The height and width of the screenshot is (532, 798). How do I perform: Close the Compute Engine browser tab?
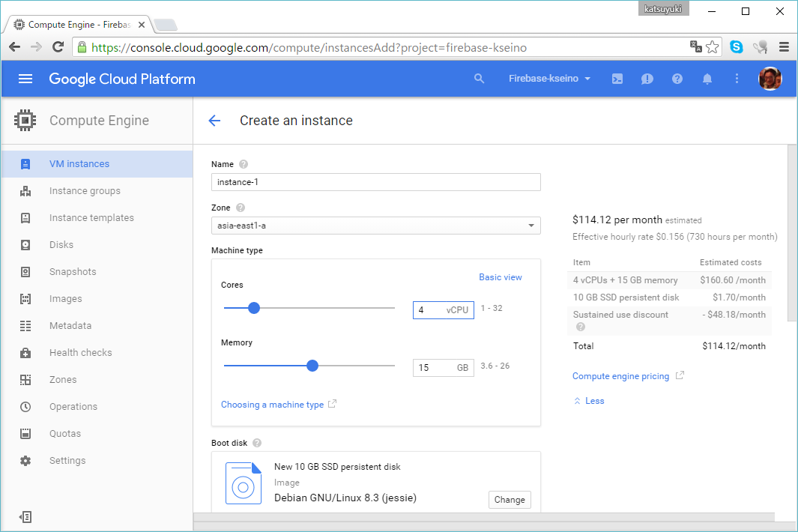[142, 25]
